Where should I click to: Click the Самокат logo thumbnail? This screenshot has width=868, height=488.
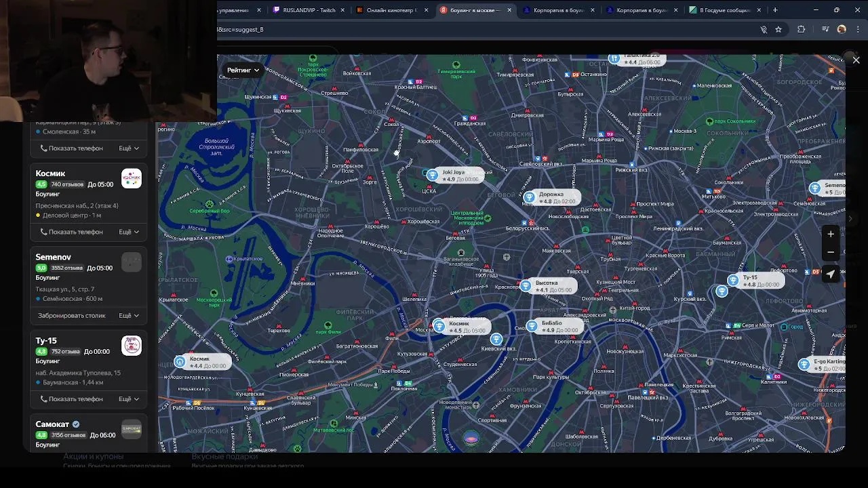pos(132,429)
